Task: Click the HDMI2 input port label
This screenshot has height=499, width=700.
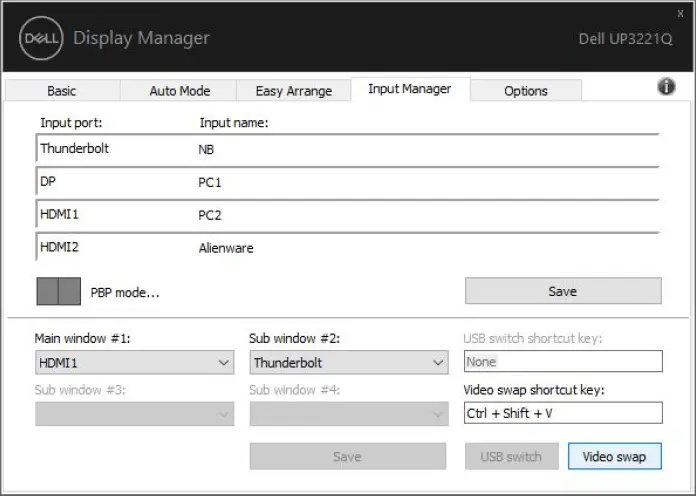Action: pos(59,247)
